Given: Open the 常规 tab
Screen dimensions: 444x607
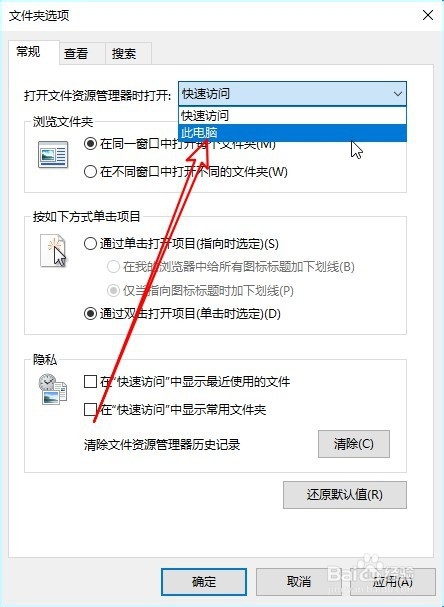Looking at the screenshot, I should pyautogui.click(x=28, y=51).
